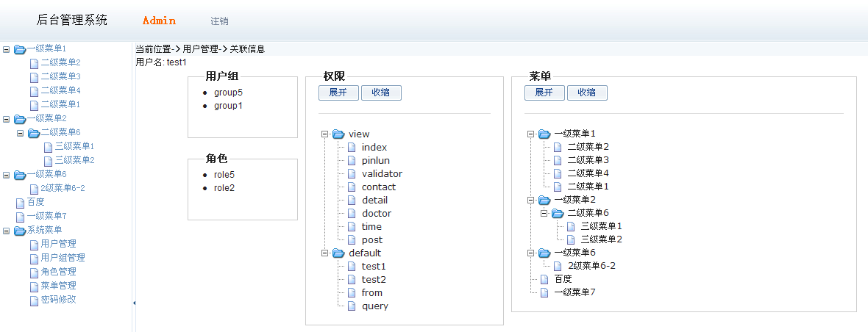Click the sidebar collapse arrow handle
The height and width of the screenshot is (332, 868).
[134, 303]
